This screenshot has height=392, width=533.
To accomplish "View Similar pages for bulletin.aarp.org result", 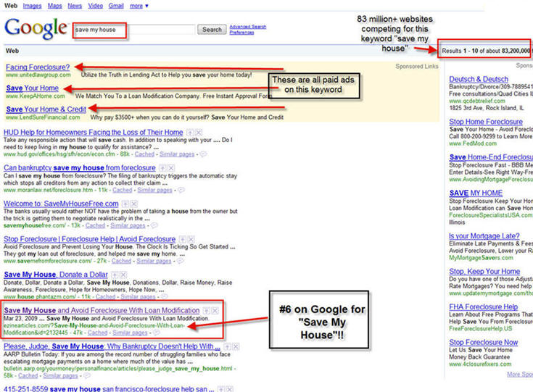I will pos(60,375).
